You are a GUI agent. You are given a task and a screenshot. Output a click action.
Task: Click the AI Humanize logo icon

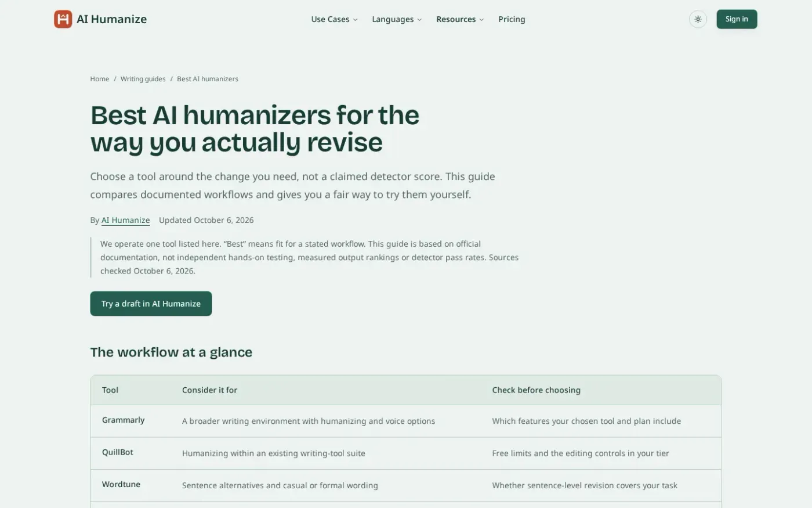63,19
